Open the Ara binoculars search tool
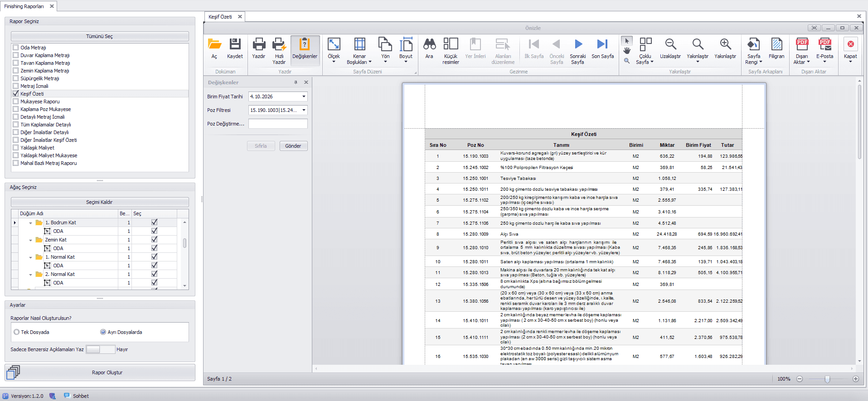 [x=429, y=44]
